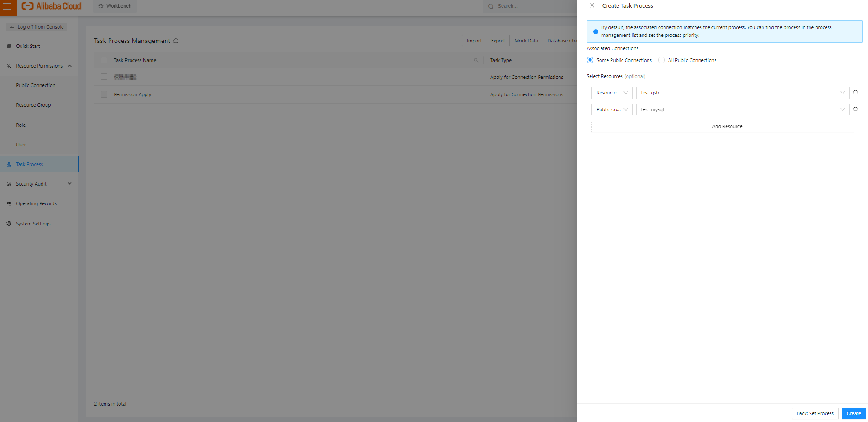Screen dimensions: 868x422
Task: Click the search icon in Task Process Name column
Action: [476, 60]
